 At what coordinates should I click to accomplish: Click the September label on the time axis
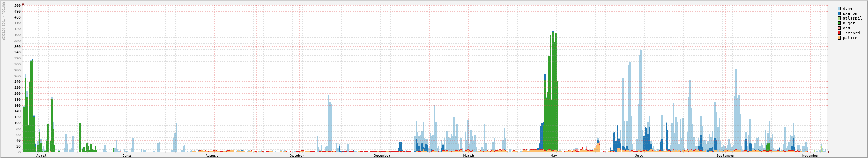pyautogui.click(x=725, y=156)
